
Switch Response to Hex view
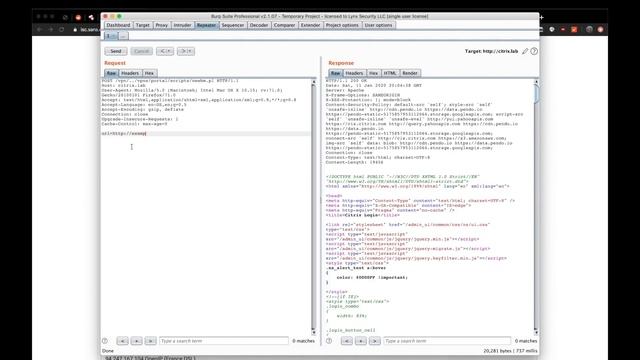(373, 73)
